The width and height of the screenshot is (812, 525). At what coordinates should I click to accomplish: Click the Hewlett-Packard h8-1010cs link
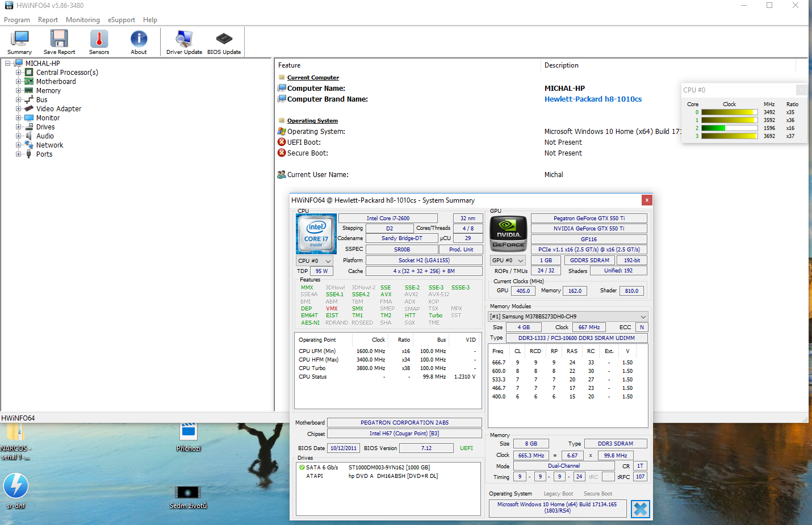(593, 99)
